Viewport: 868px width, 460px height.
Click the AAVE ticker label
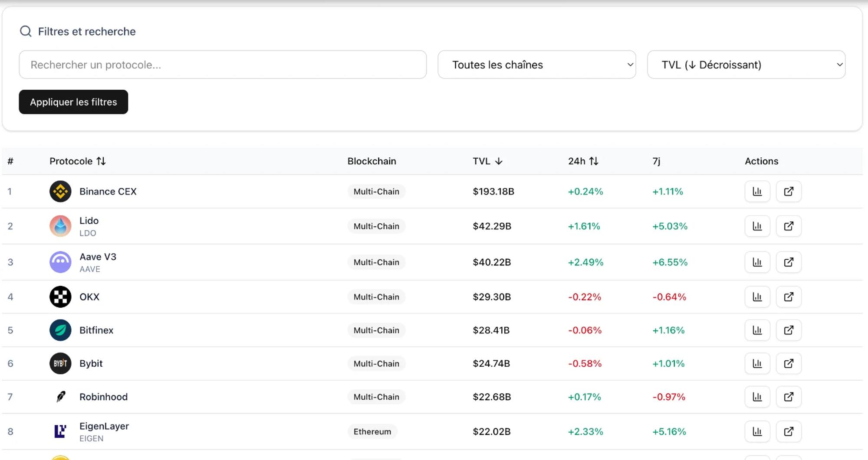[90, 269]
